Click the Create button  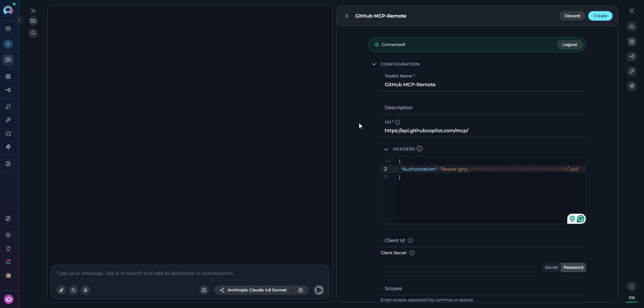[600, 16]
